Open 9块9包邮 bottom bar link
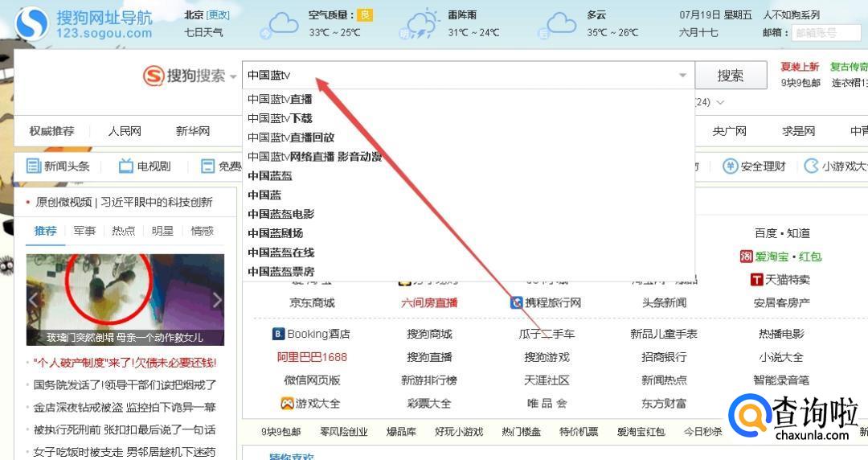The image size is (868, 460). pos(280,432)
